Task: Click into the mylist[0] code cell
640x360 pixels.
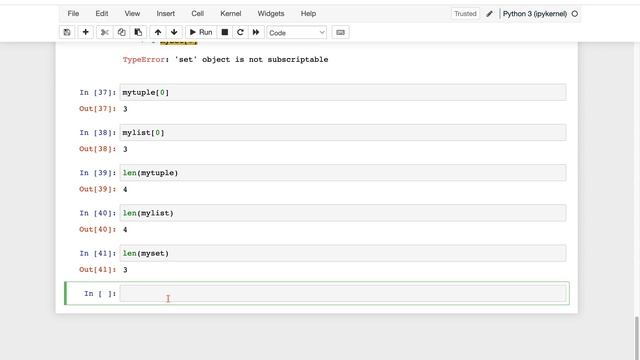Action: point(343,132)
